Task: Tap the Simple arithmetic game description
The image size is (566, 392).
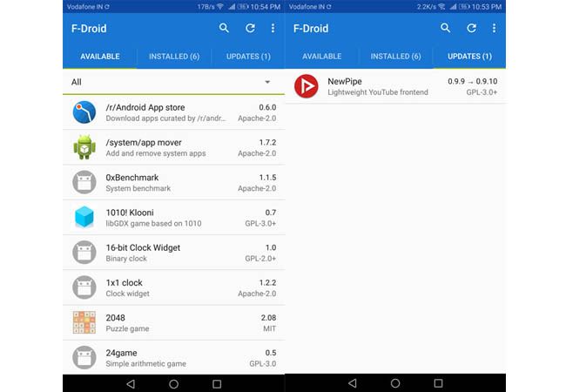Action: tap(145, 364)
